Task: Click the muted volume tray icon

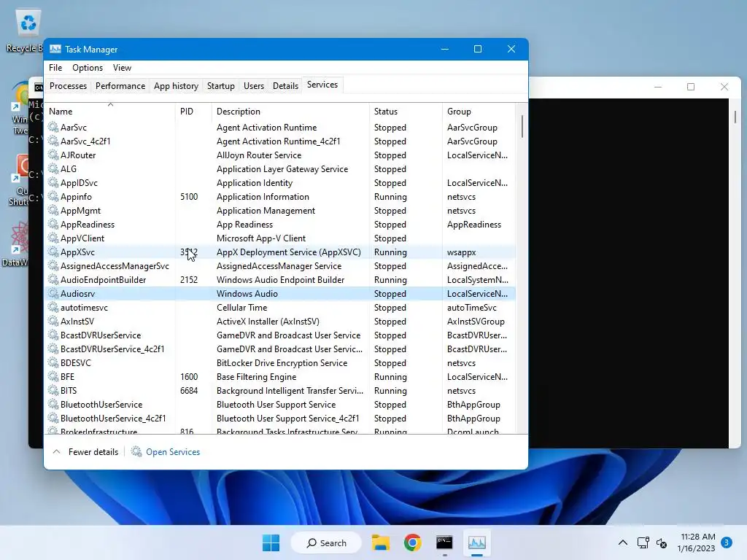Action: 661,542
